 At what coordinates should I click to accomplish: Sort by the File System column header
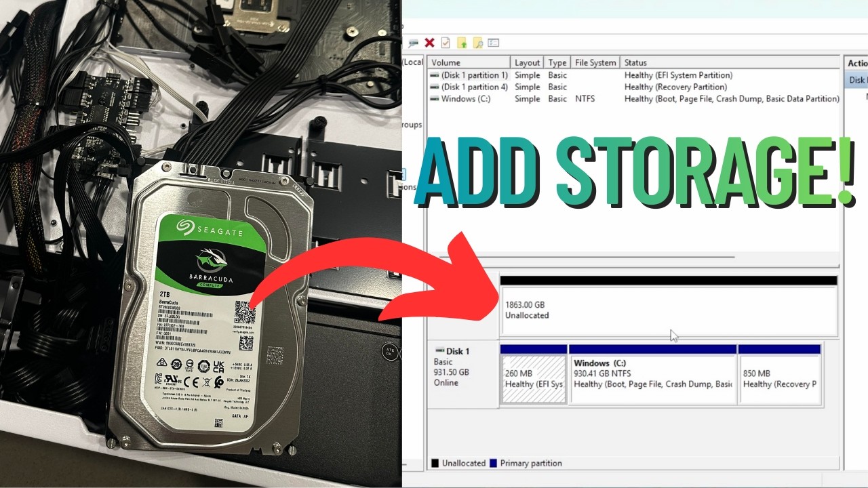tap(595, 62)
